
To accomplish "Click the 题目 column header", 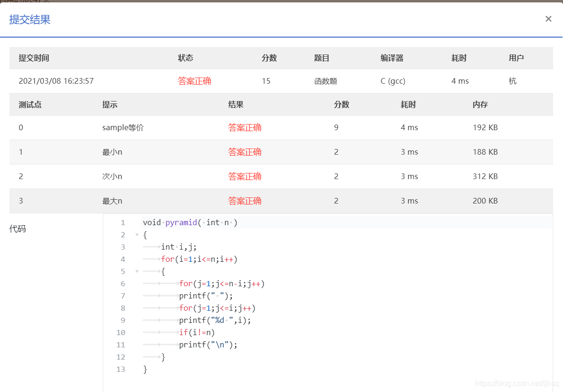I will pos(322,58).
